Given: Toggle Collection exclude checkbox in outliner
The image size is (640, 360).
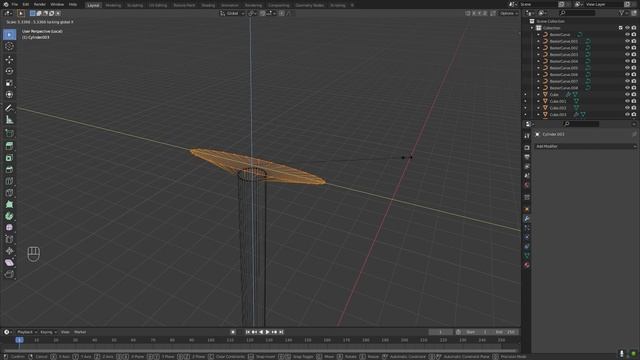Looking at the screenshot, I should coord(621,28).
